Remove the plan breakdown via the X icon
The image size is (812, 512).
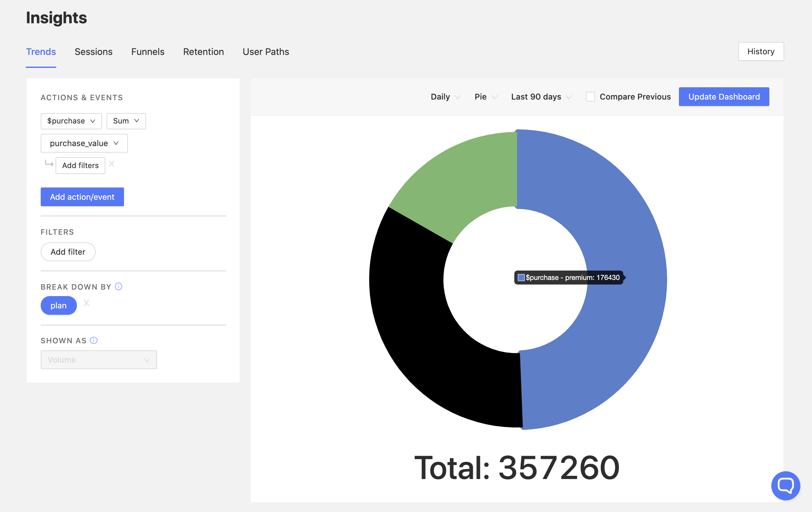[x=87, y=303]
